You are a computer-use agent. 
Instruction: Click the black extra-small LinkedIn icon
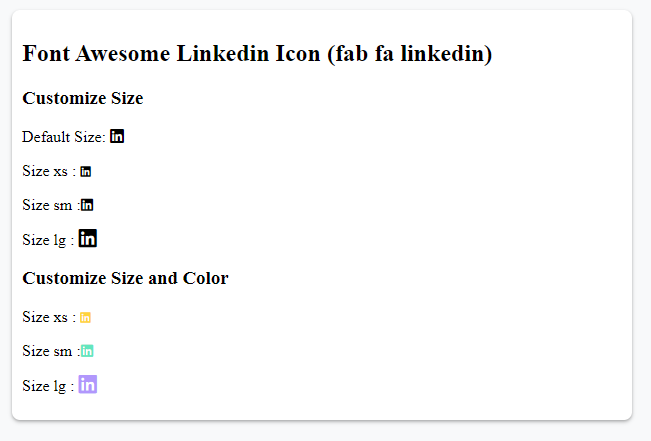pos(86,172)
